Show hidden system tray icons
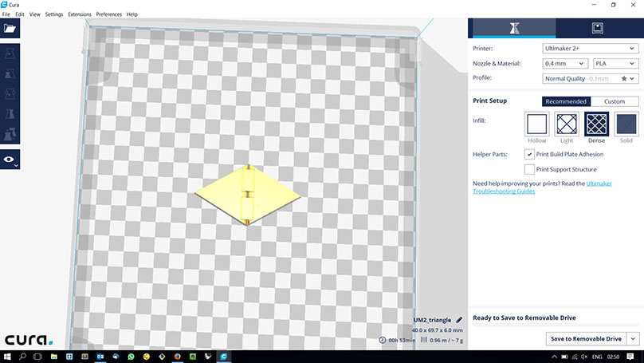 (554, 357)
